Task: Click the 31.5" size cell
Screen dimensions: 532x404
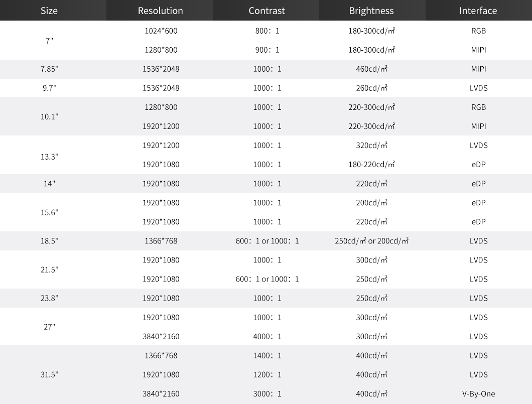Action: point(49,374)
